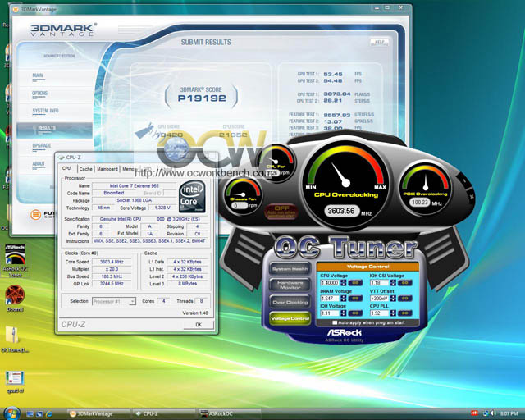This screenshot has height=420, width=525.
Task: Click the CPU PLL 1.92 field
Action: (380, 313)
